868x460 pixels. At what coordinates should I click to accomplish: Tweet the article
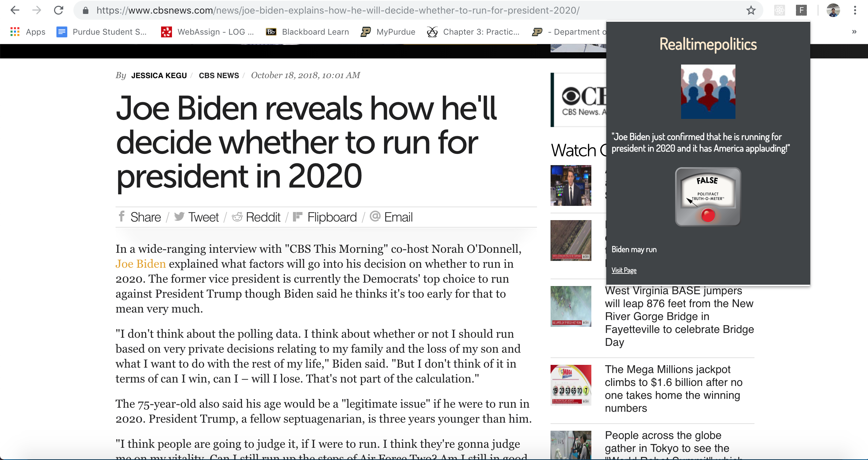tap(196, 217)
